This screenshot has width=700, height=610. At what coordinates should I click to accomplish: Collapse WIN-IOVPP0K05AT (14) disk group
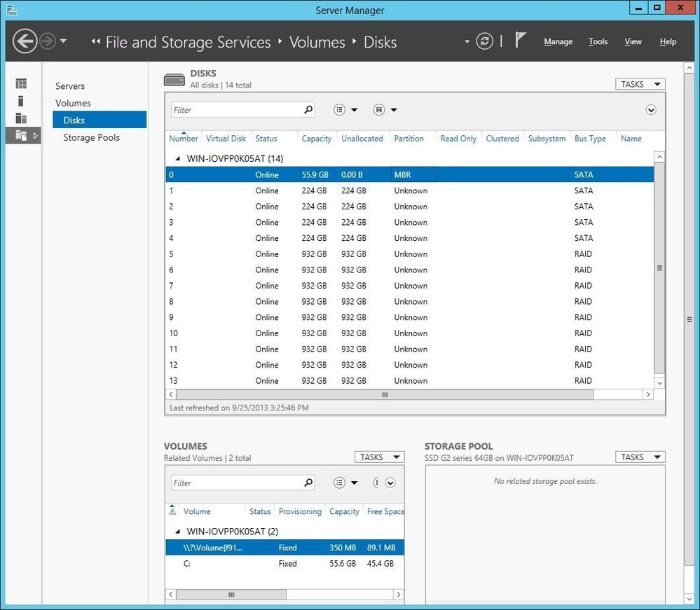click(x=178, y=158)
